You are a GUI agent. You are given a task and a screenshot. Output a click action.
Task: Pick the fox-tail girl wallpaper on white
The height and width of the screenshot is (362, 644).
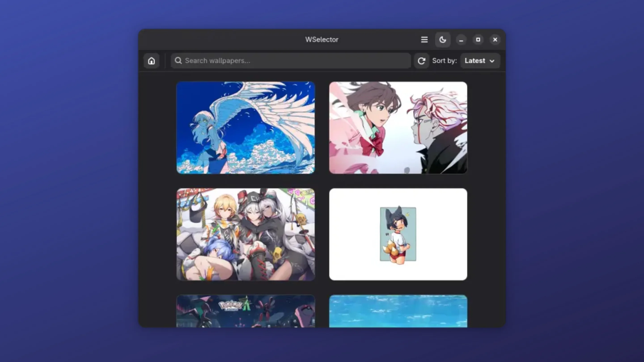(398, 234)
